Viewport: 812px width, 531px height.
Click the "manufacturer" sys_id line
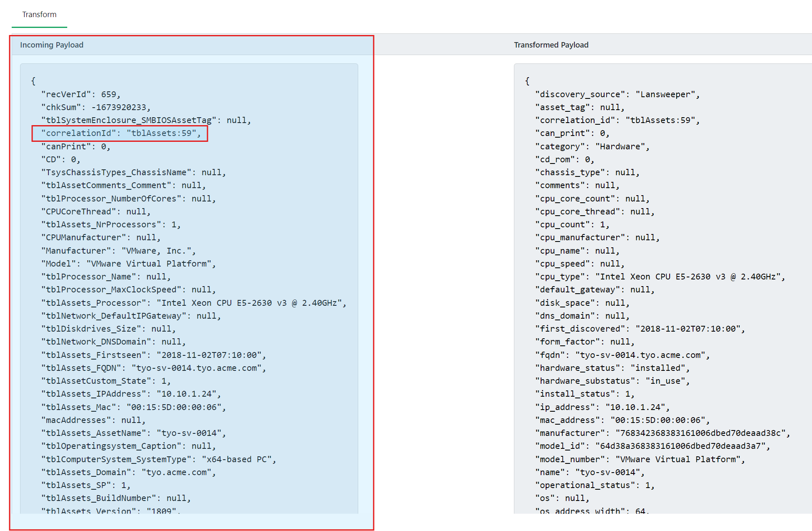pos(663,433)
